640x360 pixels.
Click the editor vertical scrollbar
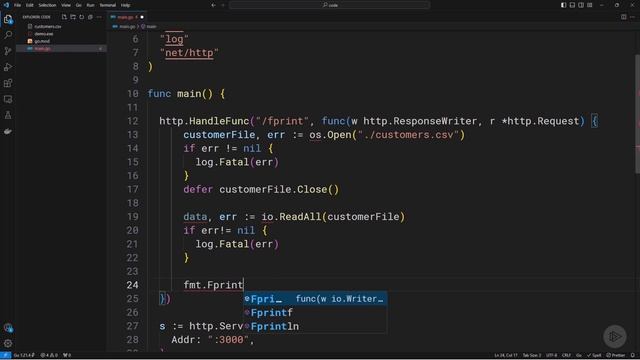point(637,114)
